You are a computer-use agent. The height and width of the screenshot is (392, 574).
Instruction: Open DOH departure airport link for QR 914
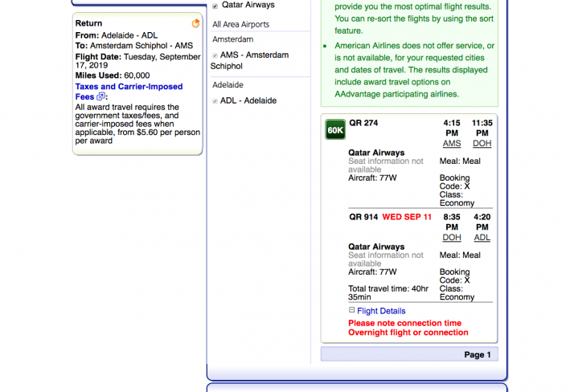click(x=452, y=237)
